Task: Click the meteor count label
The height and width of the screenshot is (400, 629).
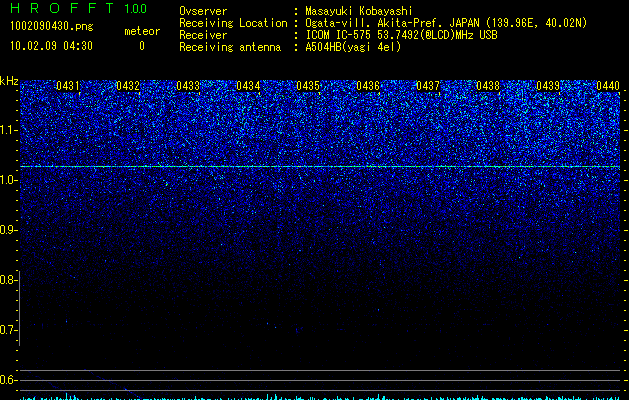Action: [142, 31]
